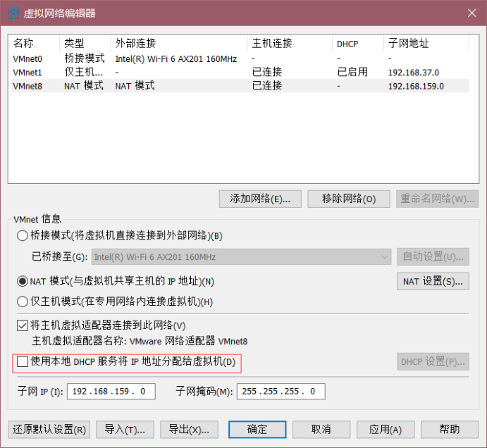Click the 应用(A) button
Viewport: 487px width, 448px height.
(386, 430)
